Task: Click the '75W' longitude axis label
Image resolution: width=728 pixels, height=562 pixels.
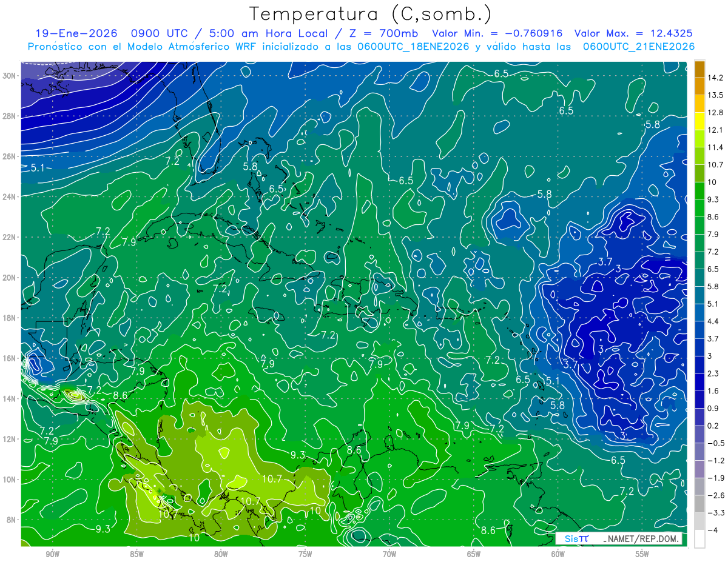Action: point(305,554)
